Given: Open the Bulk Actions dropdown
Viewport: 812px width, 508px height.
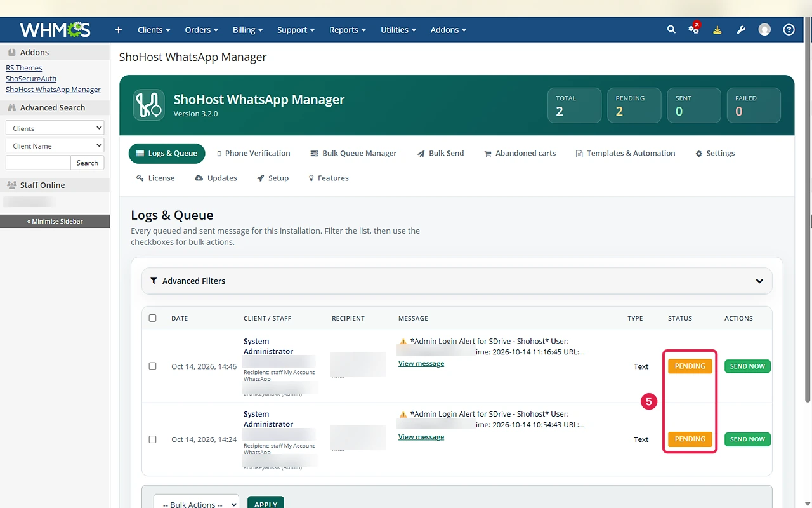Looking at the screenshot, I should (196, 504).
